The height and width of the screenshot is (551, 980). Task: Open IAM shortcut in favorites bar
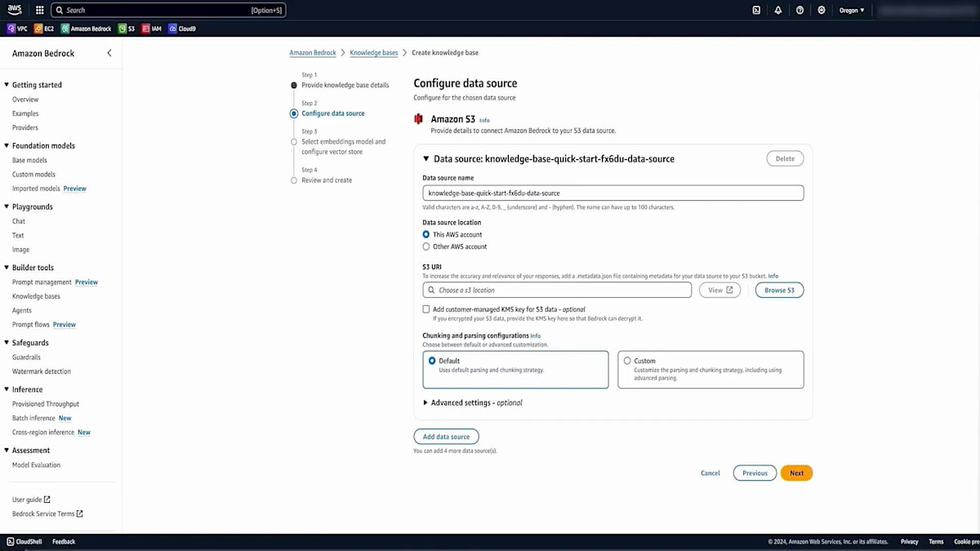(x=152, y=29)
